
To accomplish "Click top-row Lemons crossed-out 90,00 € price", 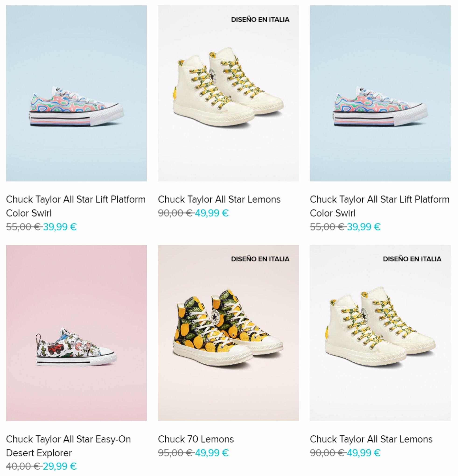I will click(175, 213).
